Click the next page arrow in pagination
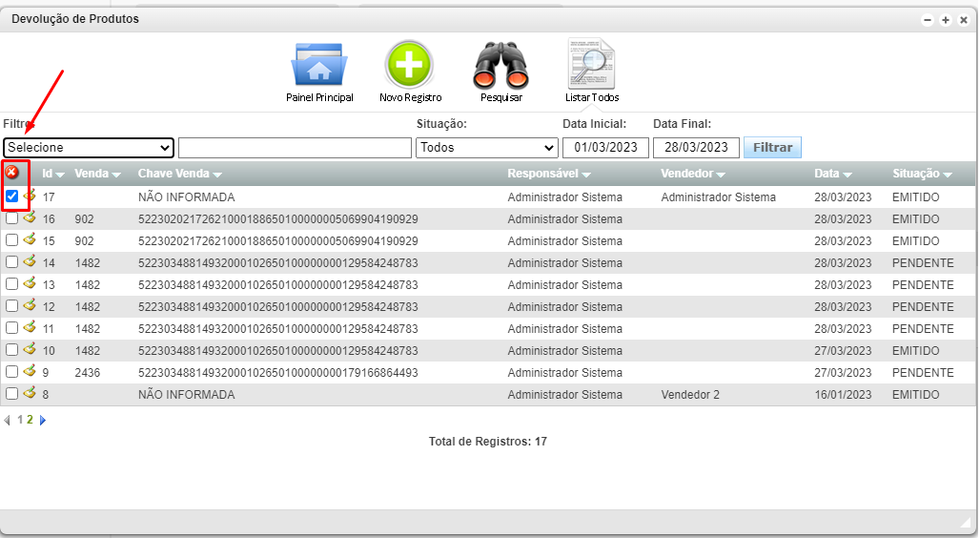The image size is (980, 538). pos(42,420)
